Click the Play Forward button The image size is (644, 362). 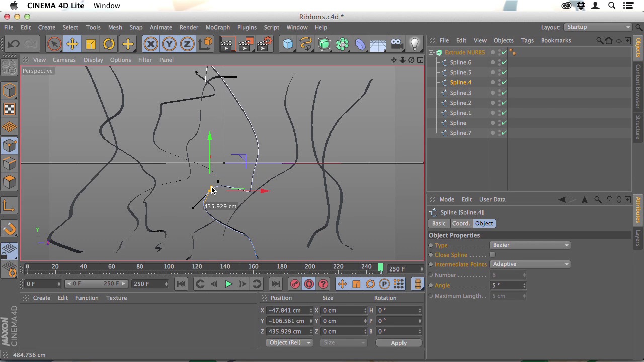point(228,284)
